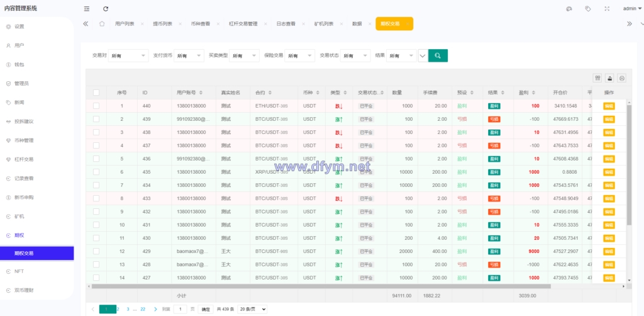
Task: Go to page 22 in pagination
Action: pos(143,309)
